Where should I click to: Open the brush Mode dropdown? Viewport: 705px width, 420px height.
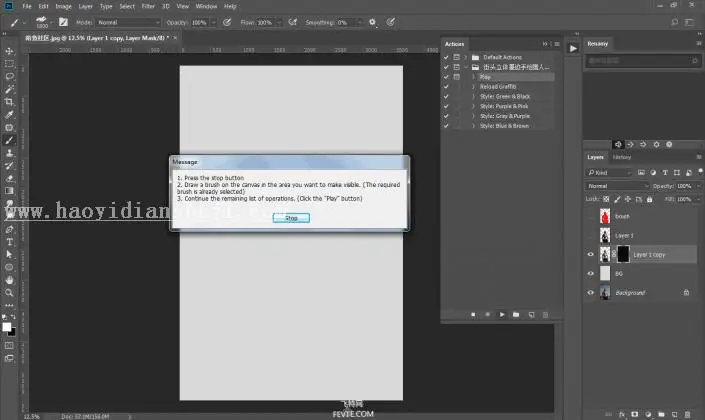pos(128,22)
